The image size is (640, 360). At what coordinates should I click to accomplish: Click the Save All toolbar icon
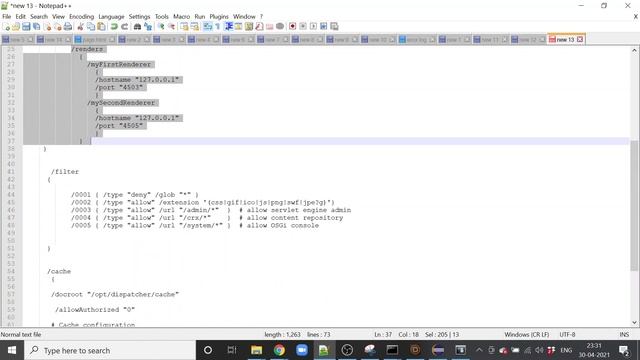click(36, 27)
